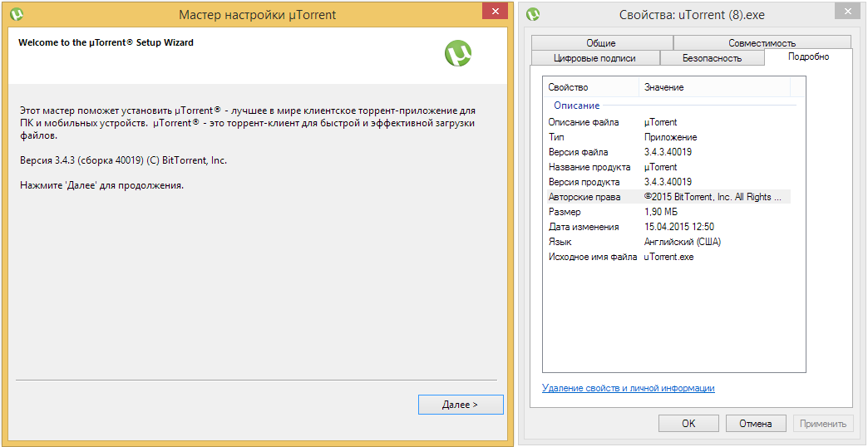Select the Подробно tab
868x447 pixels.
809,56
